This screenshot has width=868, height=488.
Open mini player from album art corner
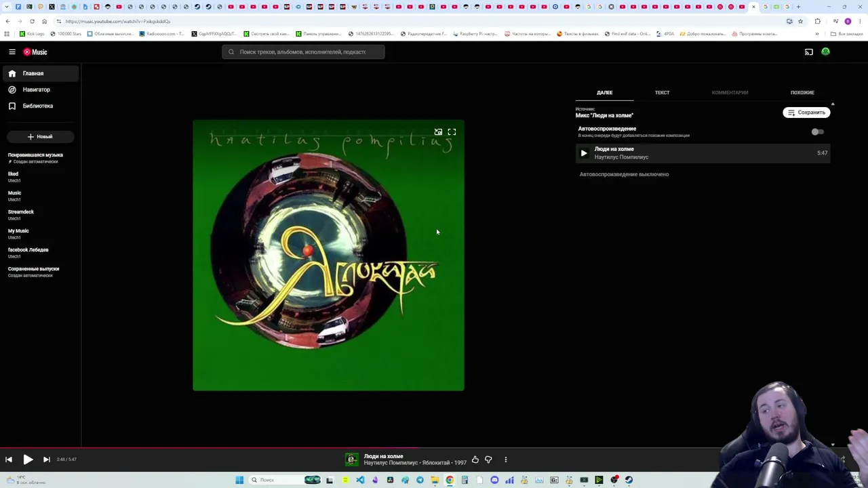pyautogui.click(x=438, y=132)
